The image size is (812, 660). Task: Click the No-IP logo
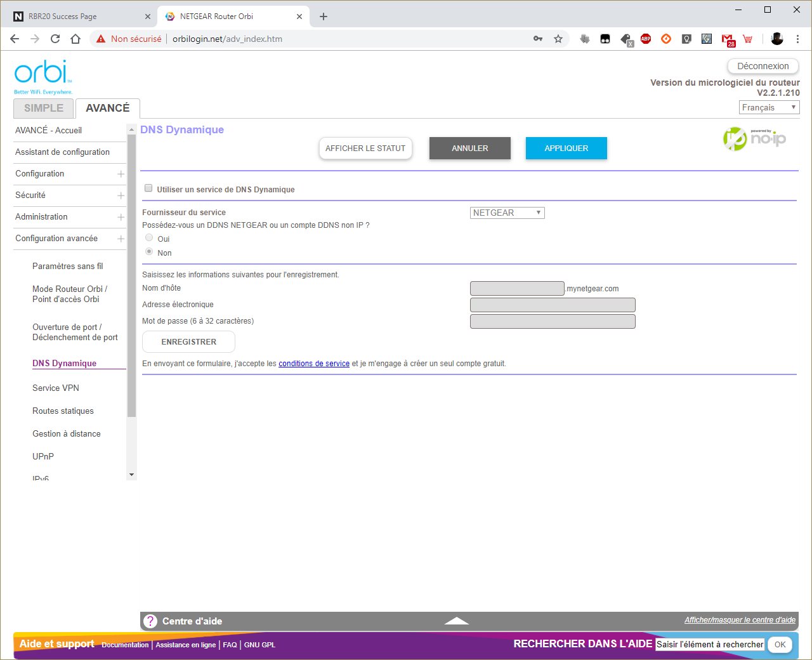[754, 138]
